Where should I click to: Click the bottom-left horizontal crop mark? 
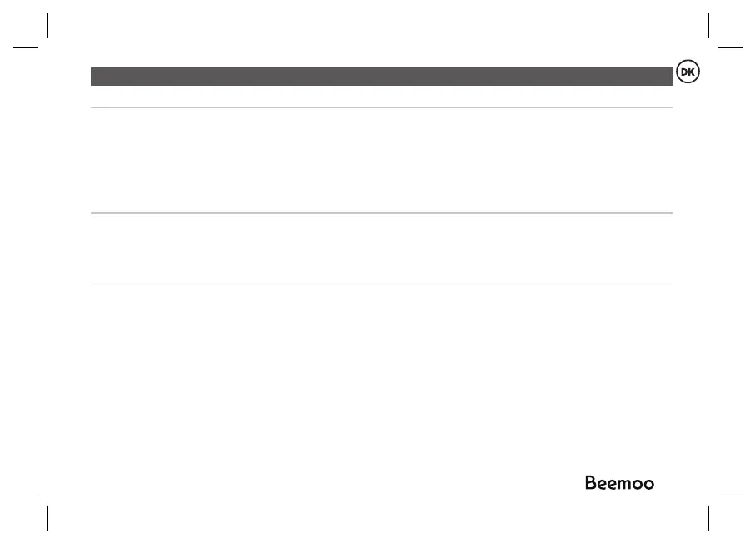coord(25,495)
